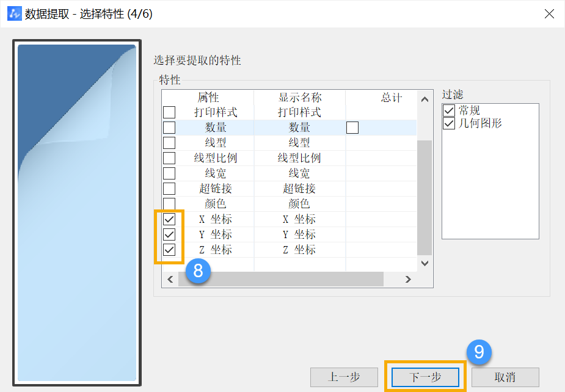Check the 线型比例 property checkbox
Image resolution: width=565 pixels, height=392 pixels.
169,158
